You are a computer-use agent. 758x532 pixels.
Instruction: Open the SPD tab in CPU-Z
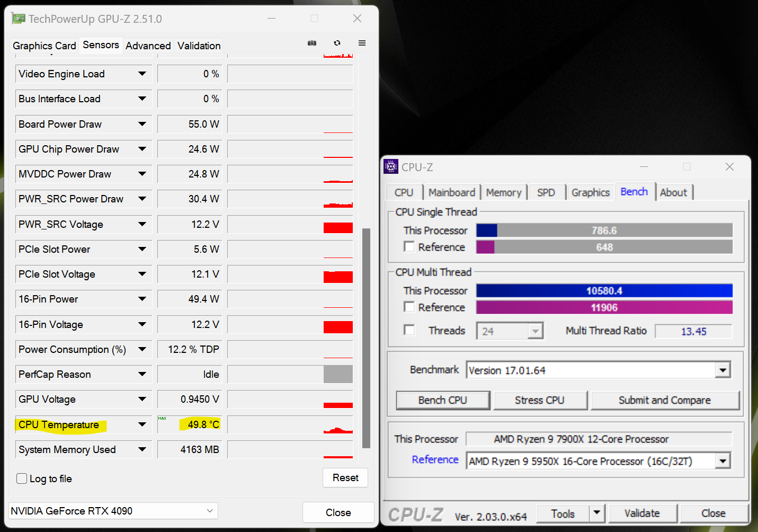coord(546,192)
